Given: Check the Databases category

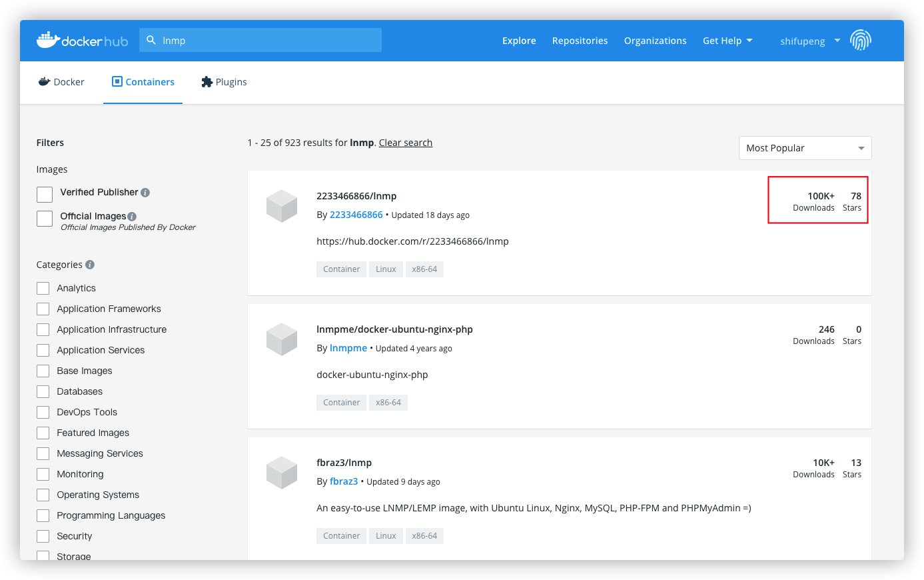Looking at the screenshot, I should tap(43, 391).
